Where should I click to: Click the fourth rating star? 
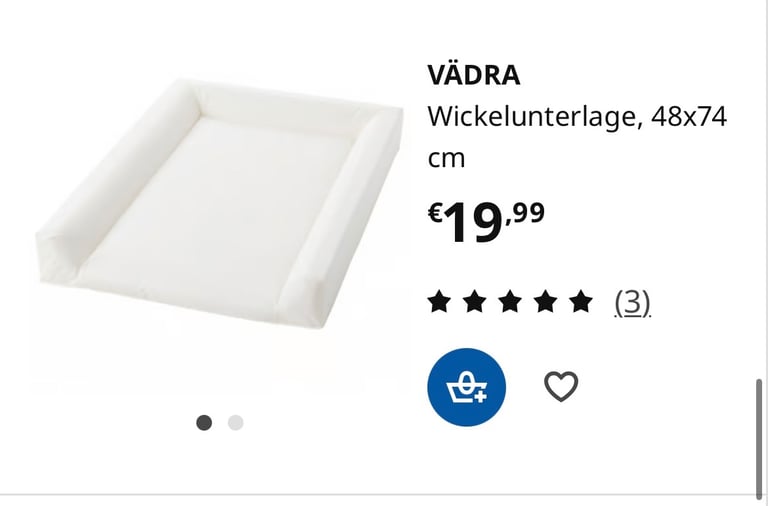546,301
